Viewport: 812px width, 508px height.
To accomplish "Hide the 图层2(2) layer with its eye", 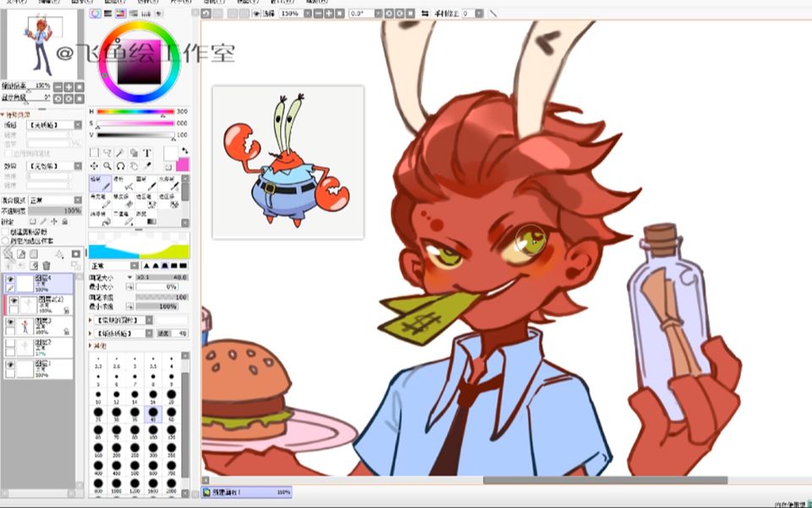I will click(14, 300).
